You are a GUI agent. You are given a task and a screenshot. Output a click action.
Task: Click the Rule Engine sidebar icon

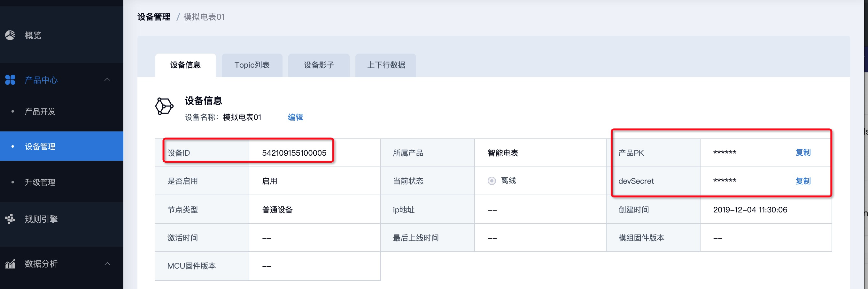[10, 219]
